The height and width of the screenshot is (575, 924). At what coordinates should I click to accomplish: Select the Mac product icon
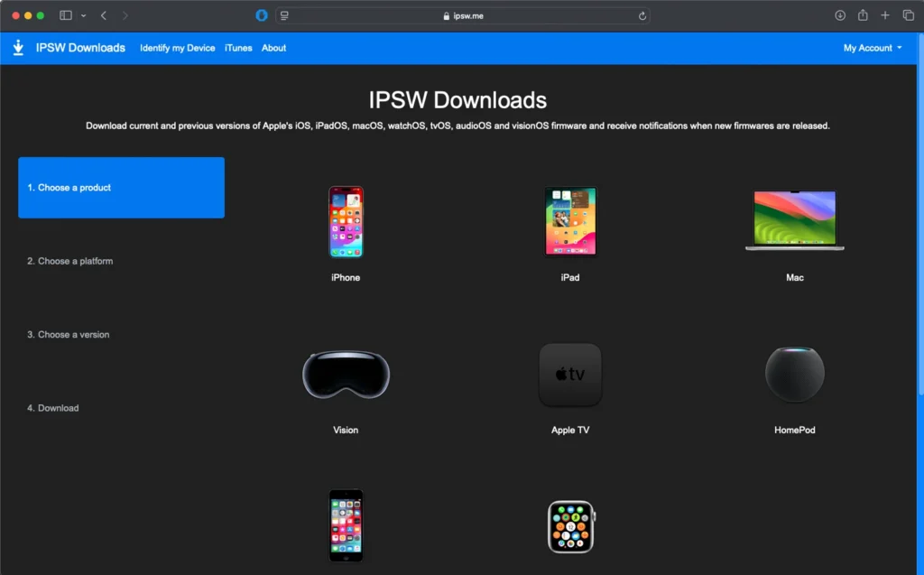pos(794,219)
